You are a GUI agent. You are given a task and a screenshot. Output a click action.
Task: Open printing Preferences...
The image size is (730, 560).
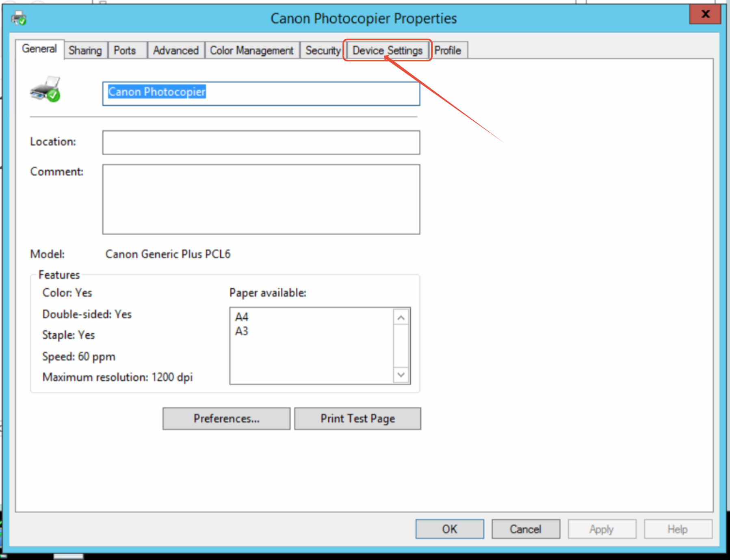(226, 419)
